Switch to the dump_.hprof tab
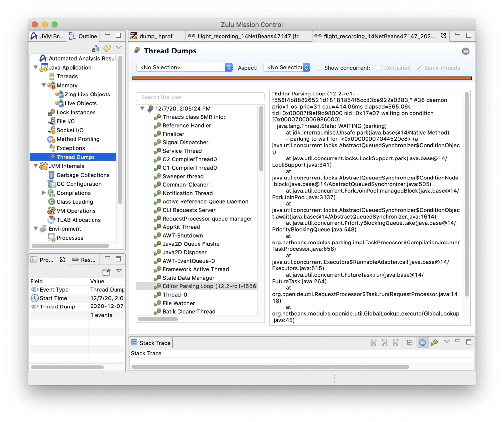 tap(156, 36)
